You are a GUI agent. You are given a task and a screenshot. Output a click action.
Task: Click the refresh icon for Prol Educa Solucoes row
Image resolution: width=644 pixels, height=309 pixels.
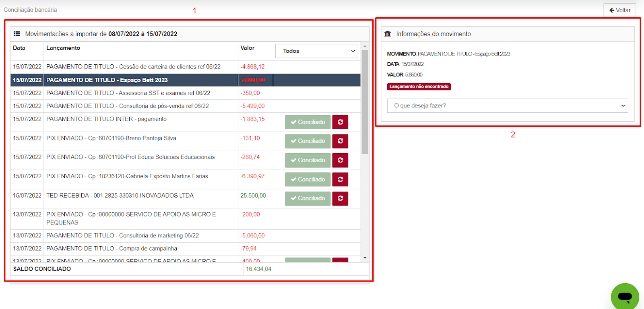pos(340,160)
